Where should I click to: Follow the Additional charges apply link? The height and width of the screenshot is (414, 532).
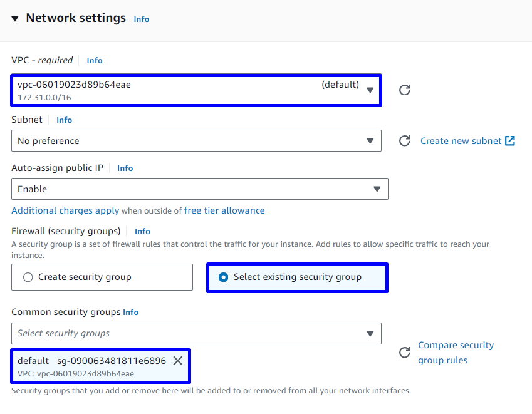point(65,210)
